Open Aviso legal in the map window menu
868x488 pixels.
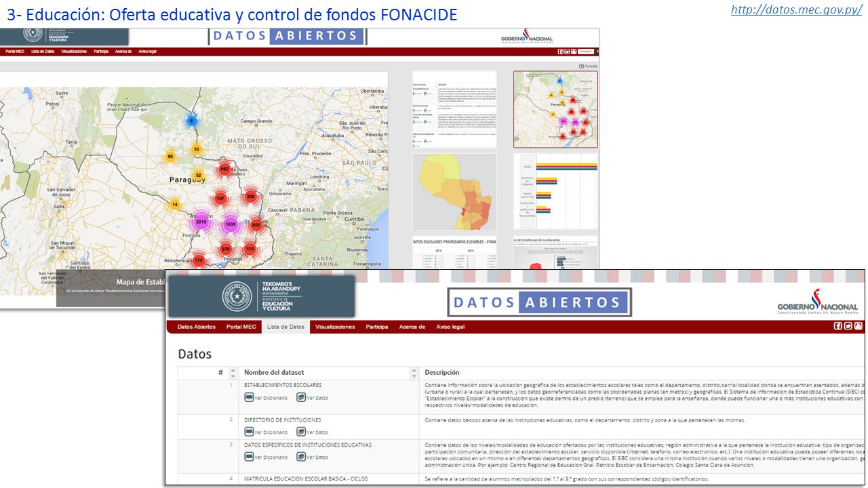(x=147, y=52)
